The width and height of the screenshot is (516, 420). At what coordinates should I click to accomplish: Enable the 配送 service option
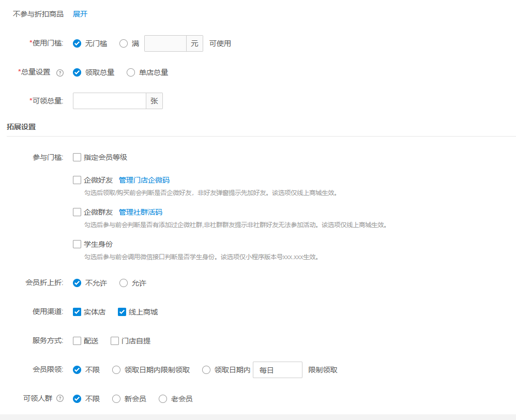77,340
